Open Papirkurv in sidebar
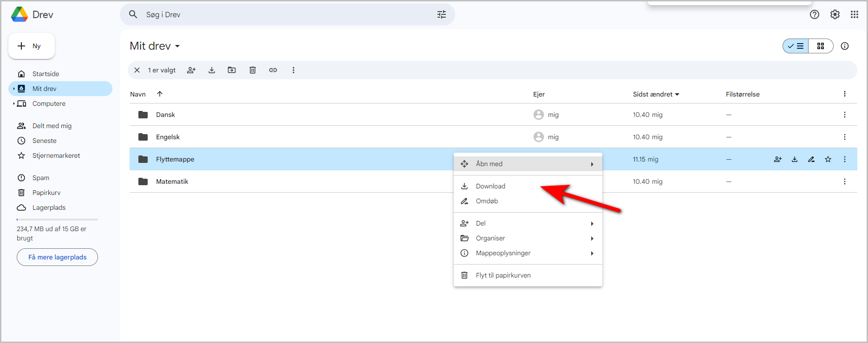 pyautogui.click(x=60, y=193)
